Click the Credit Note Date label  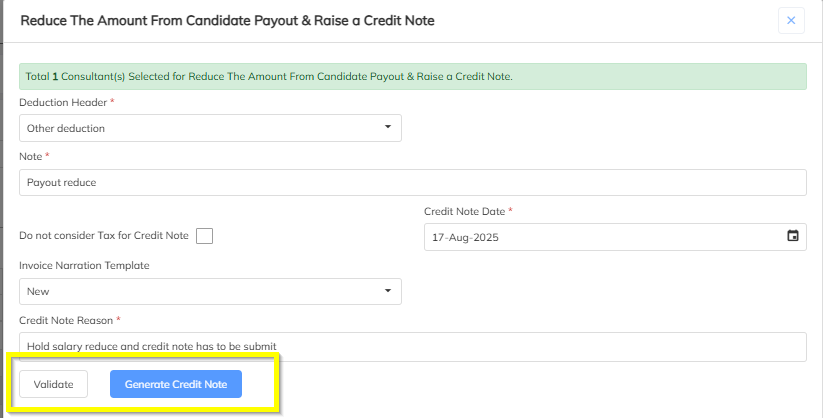[x=465, y=211]
